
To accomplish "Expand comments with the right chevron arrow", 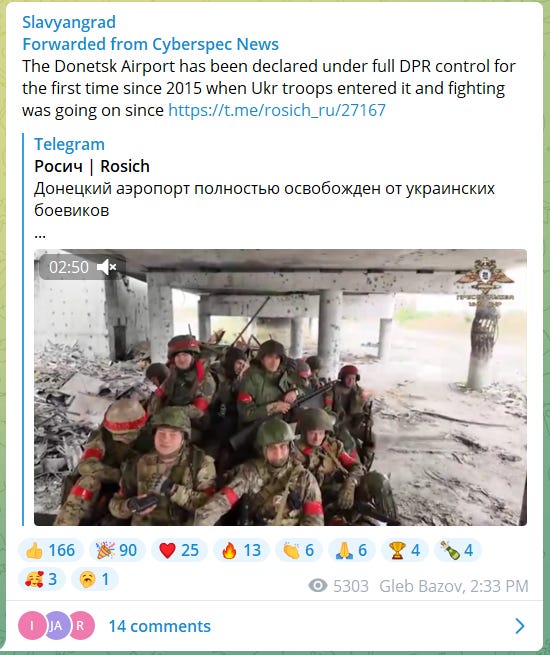I will pos(520,626).
